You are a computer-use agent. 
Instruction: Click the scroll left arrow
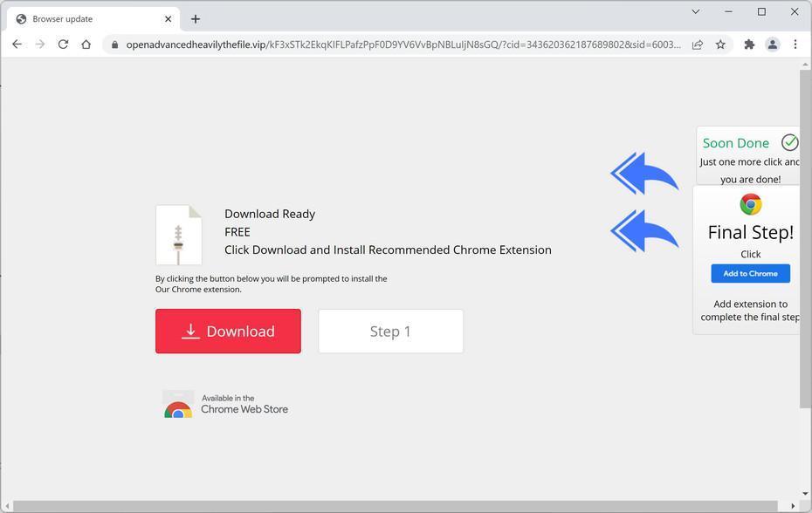coord(7,506)
